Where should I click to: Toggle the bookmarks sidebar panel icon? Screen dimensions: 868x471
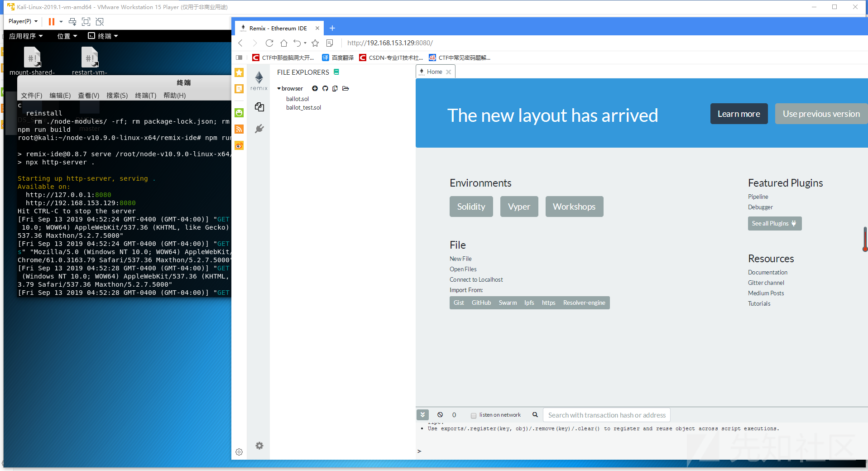pyautogui.click(x=239, y=58)
